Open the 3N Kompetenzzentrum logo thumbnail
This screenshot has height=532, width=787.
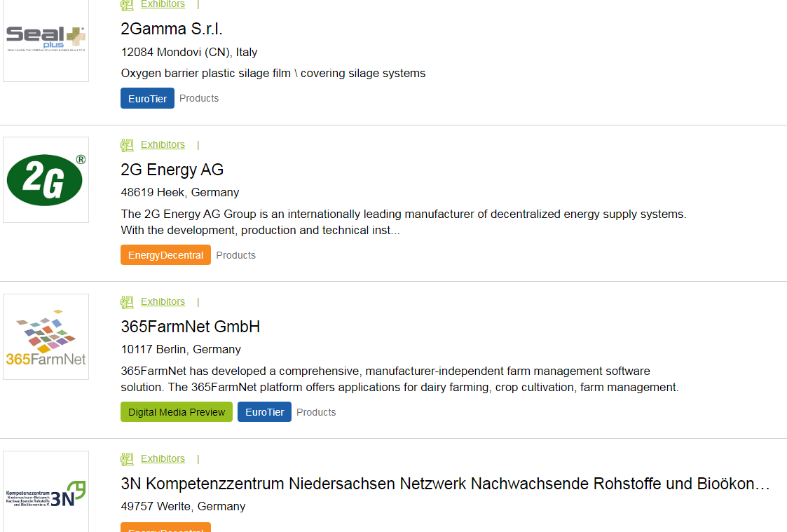coord(46,492)
